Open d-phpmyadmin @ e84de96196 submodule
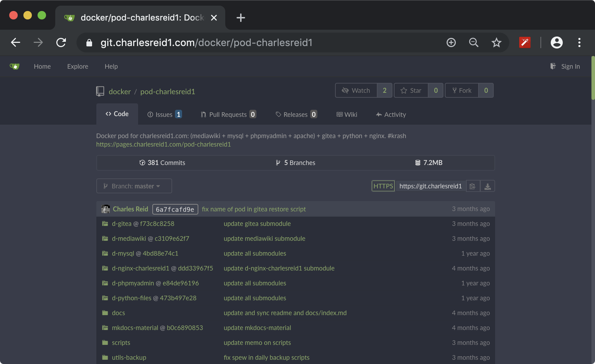595x364 pixels. (x=155, y=283)
